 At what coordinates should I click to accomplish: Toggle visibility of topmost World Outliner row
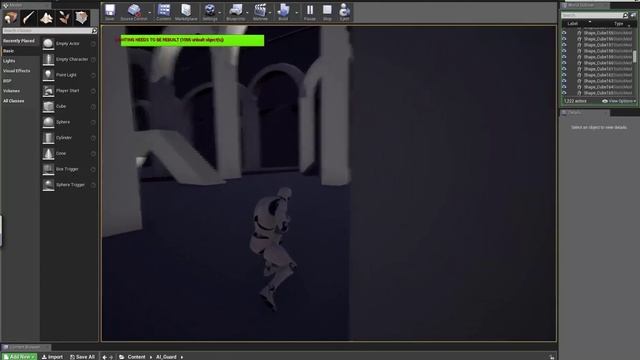pyautogui.click(x=564, y=33)
